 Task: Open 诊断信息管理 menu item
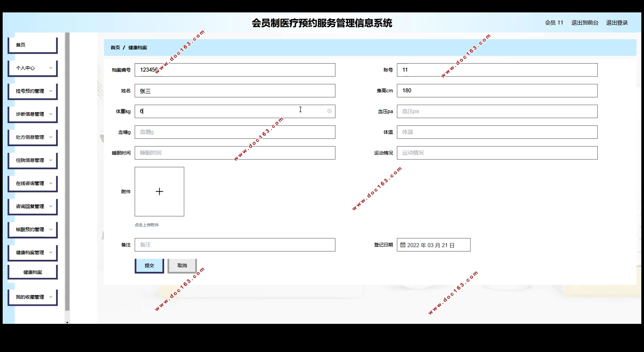[x=33, y=114]
